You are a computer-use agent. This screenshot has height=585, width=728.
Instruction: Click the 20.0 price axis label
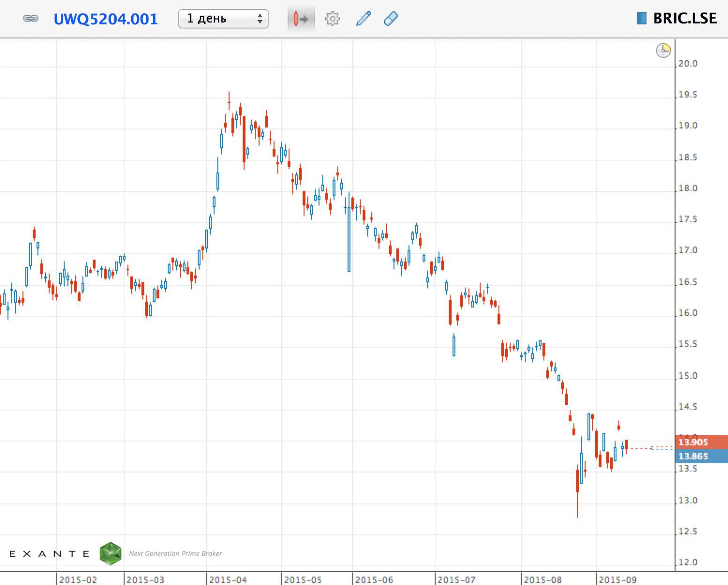[688, 63]
